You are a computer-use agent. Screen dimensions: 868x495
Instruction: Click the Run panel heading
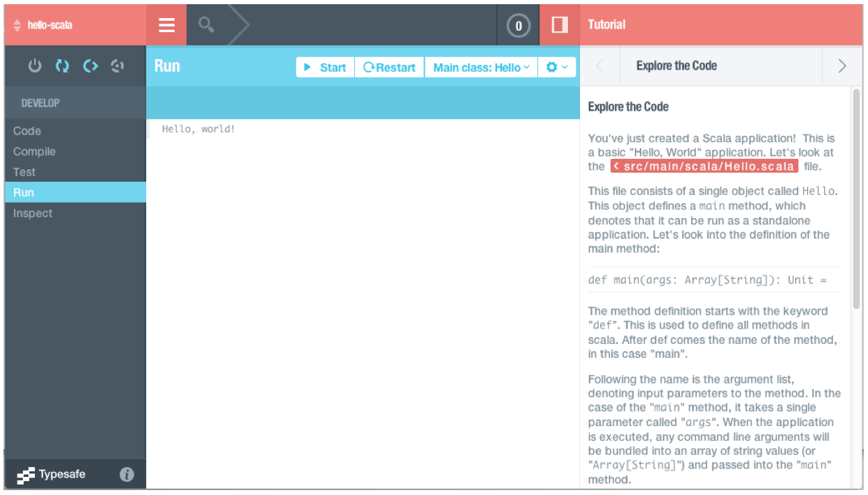(167, 66)
